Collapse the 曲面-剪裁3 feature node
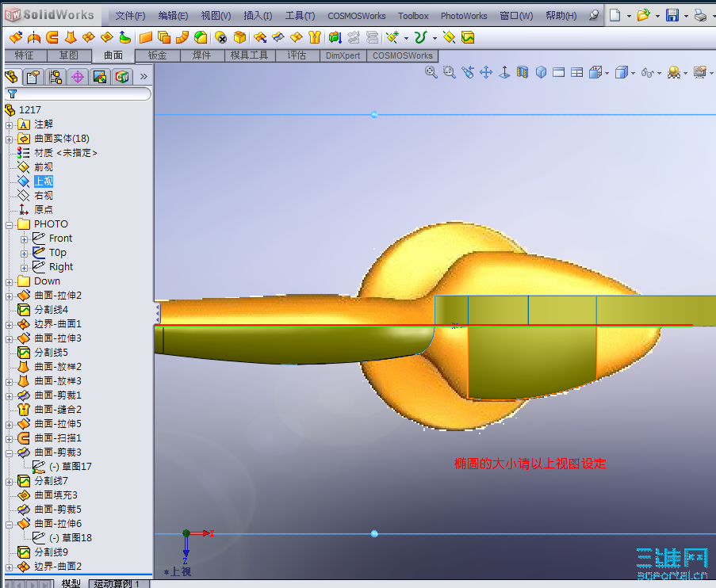Screen dimensions: 716x588 (10, 453)
